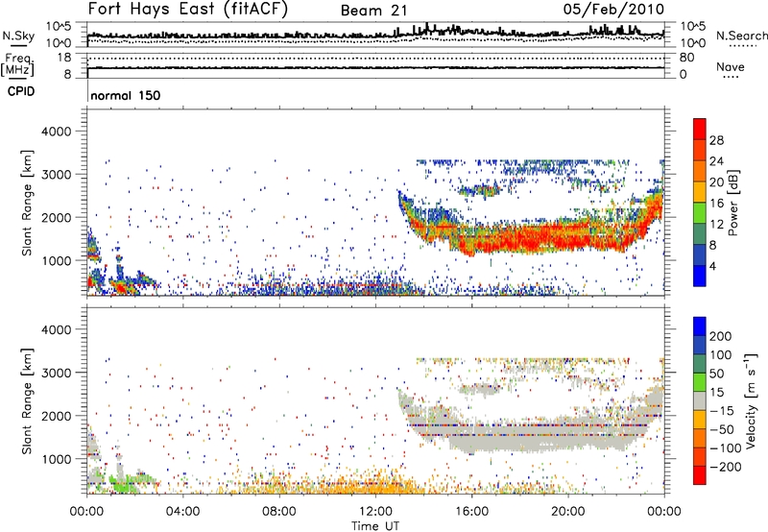The image size is (768, 532).
Task: Pick the teal 8–12 dB power swatch
Action: coord(700,234)
